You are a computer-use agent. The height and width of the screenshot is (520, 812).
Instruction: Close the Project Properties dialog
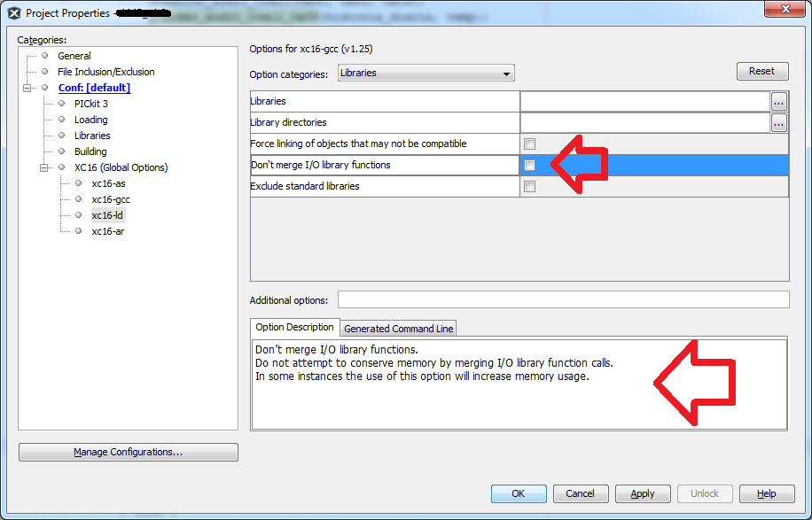(x=785, y=9)
